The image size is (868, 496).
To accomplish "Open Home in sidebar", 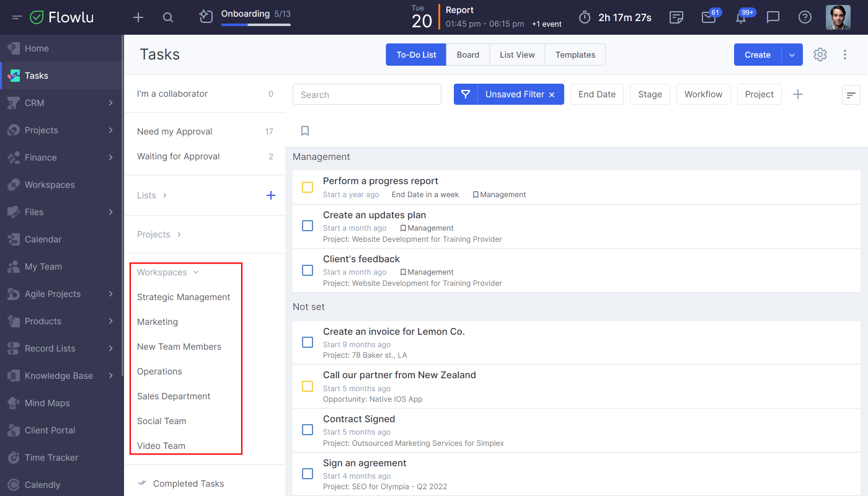I will point(61,48).
